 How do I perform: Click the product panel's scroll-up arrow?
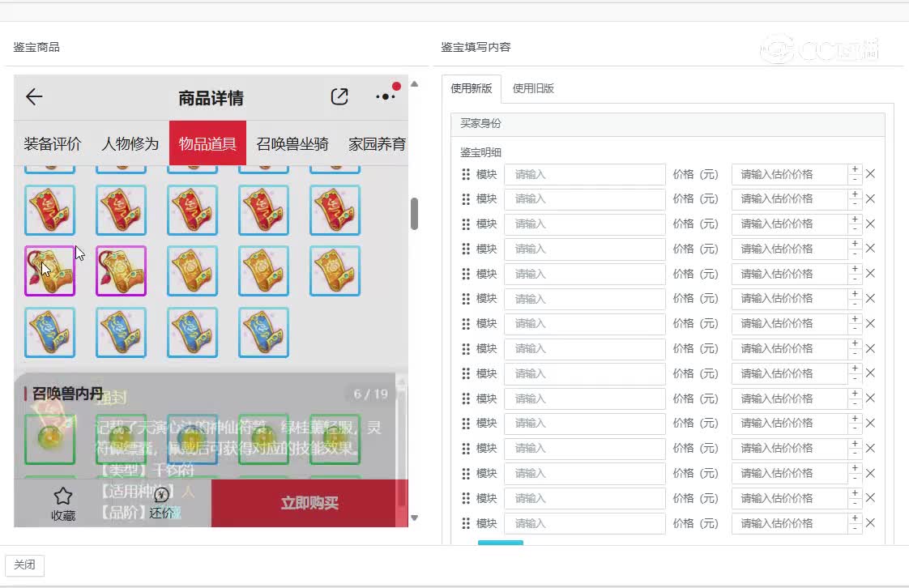(x=414, y=84)
